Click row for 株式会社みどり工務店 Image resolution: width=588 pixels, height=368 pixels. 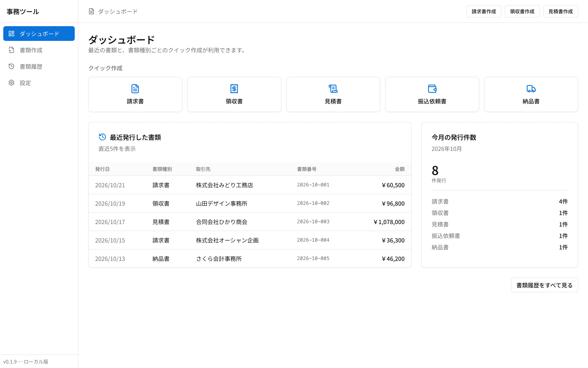point(250,185)
